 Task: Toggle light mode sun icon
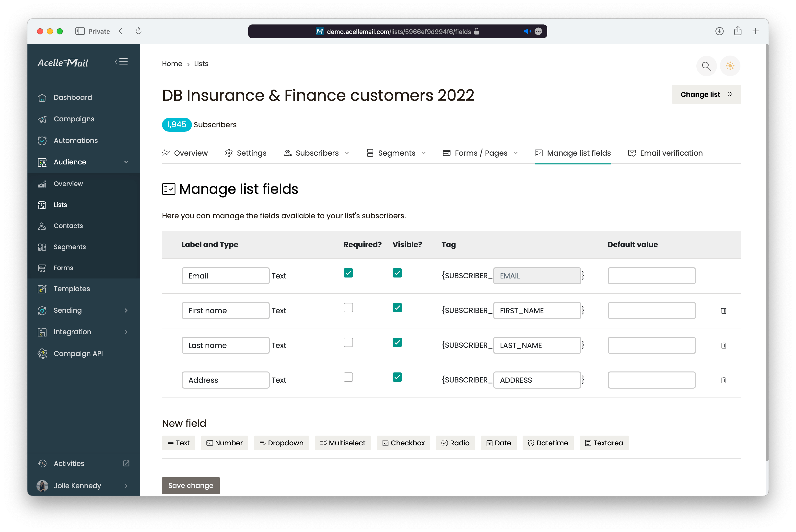730,66
